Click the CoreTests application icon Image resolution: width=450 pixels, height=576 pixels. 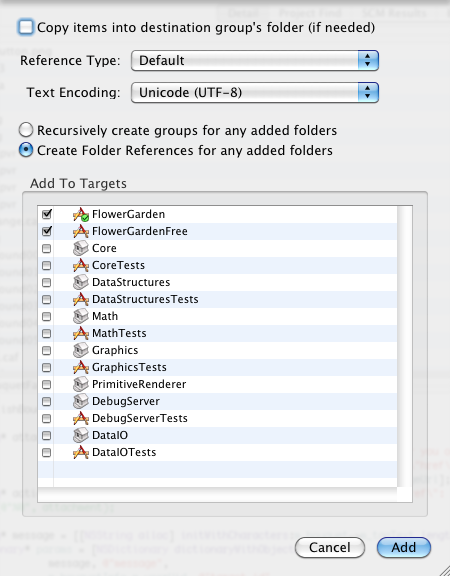pos(81,265)
